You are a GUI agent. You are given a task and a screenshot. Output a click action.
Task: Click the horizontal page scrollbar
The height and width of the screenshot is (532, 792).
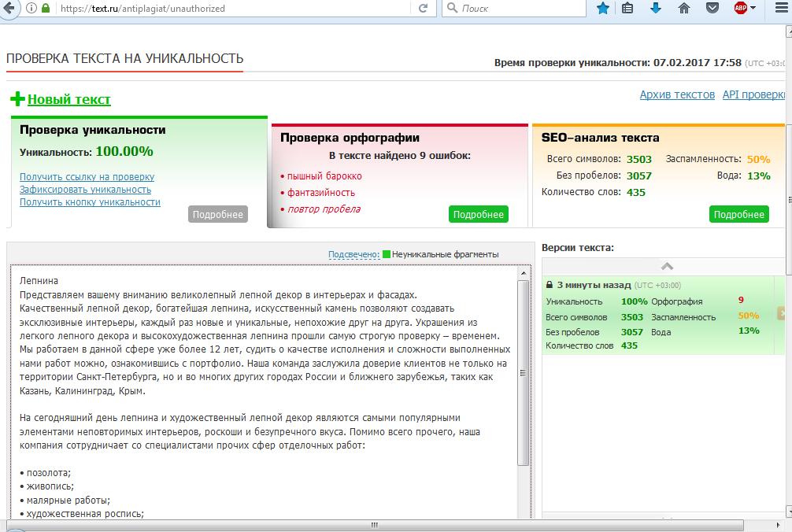coord(375,525)
